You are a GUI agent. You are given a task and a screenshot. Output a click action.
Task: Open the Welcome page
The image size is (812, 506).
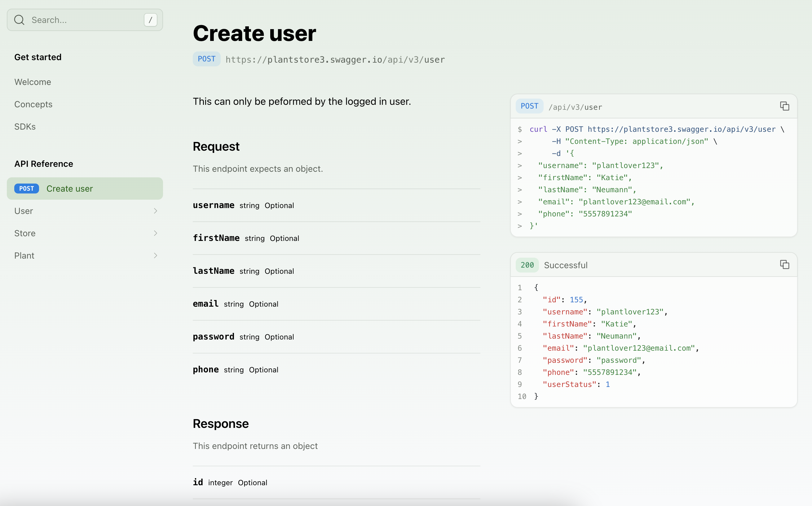tap(33, 82)
